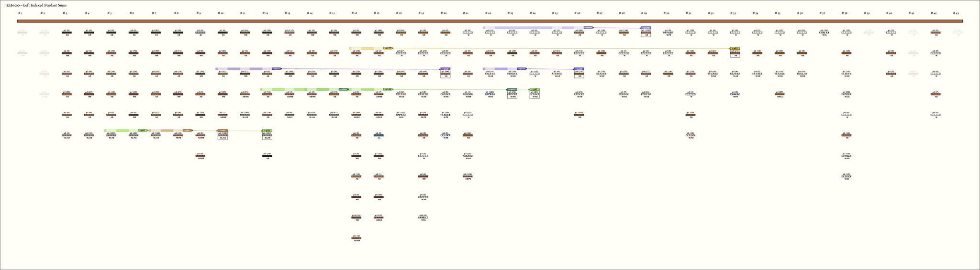Click the brown primary cord bar
The height and width of the screenshot is (270, 980).
click(x=490, y=21)
